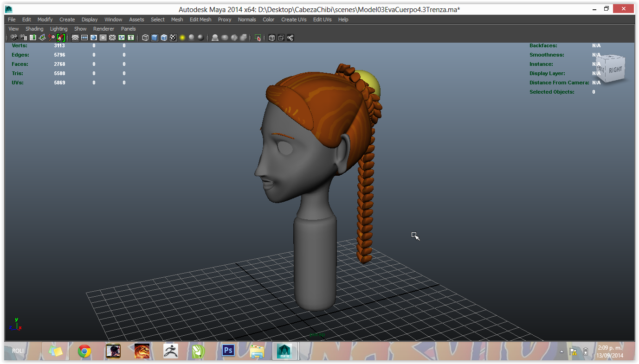Open the Display menu
The width and height of the screenshot is (639, 364).
(90, 19)
